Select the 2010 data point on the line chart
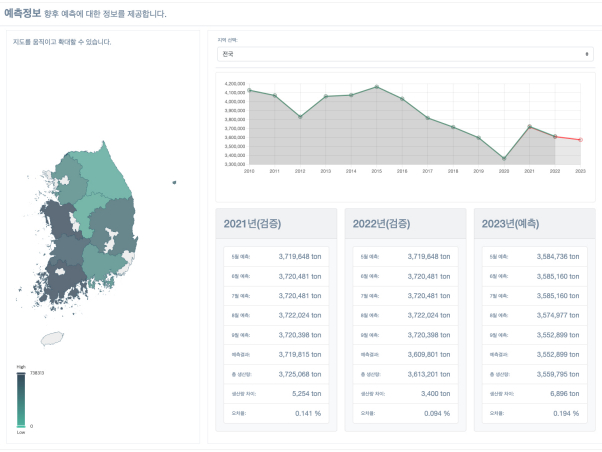Viewport: 602px width, 452px height. coord(249,90)
